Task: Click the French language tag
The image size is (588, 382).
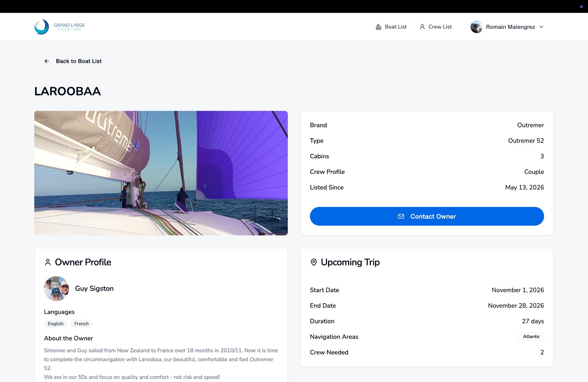Action: coord(81,324)
